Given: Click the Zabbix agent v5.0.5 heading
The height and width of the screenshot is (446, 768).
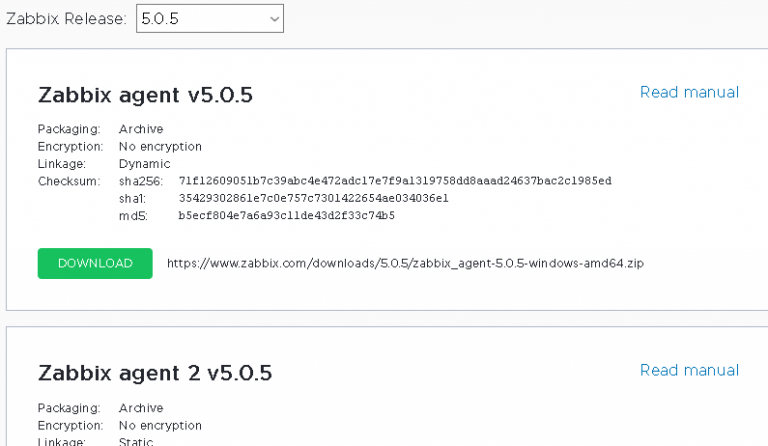Looking at the screenshot, I should [x=145, y=96].
